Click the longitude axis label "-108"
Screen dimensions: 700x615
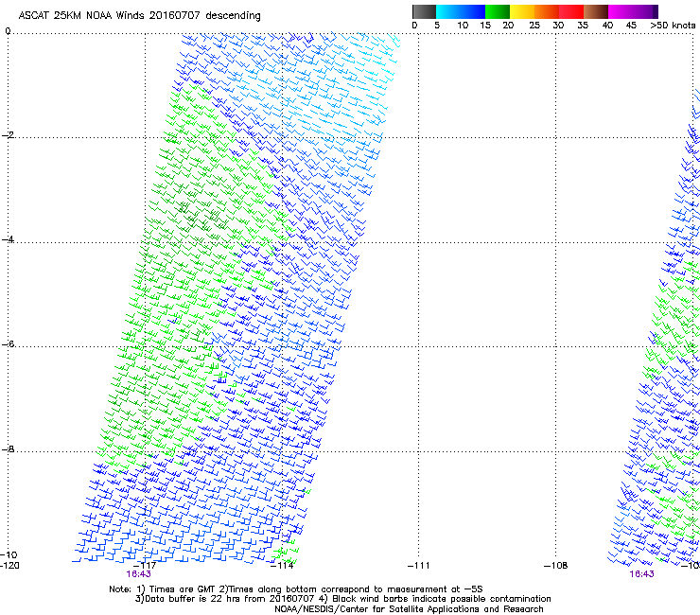556,566
